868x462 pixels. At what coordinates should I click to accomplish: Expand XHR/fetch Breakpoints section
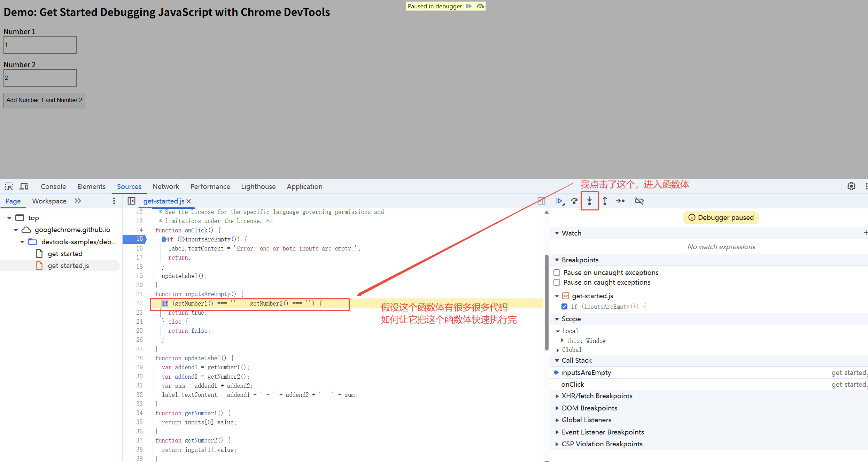[x=597, y=396]
